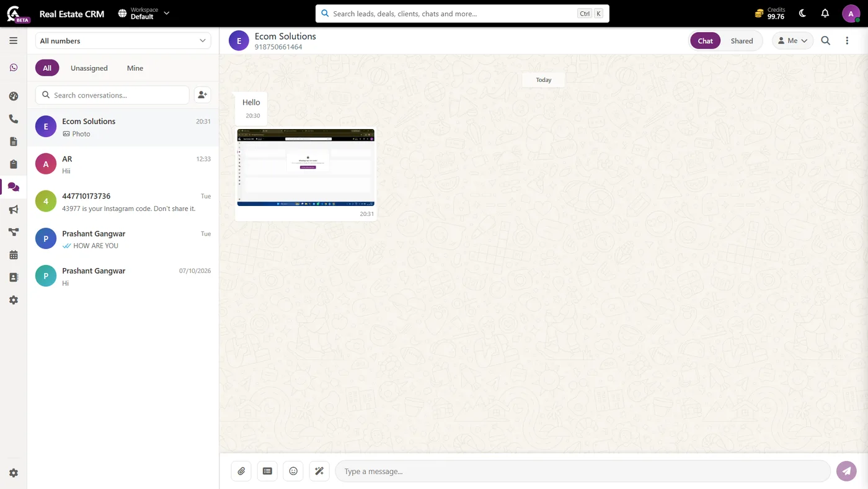Open the user profile avatar menu
The height and width of the screenshot is (489, 868).
[x=851, y=13]
